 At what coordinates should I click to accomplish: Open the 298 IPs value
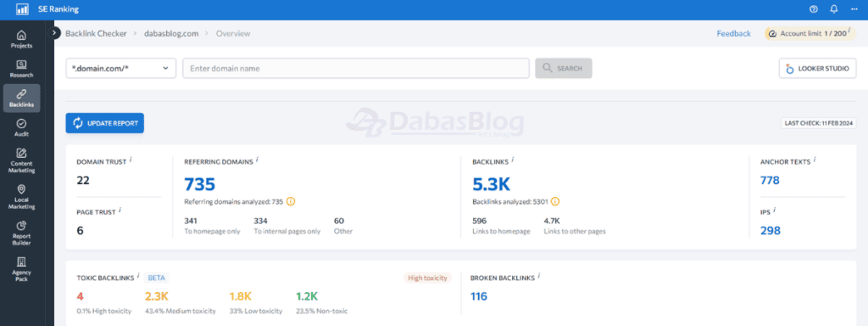(x=770, y=230)
